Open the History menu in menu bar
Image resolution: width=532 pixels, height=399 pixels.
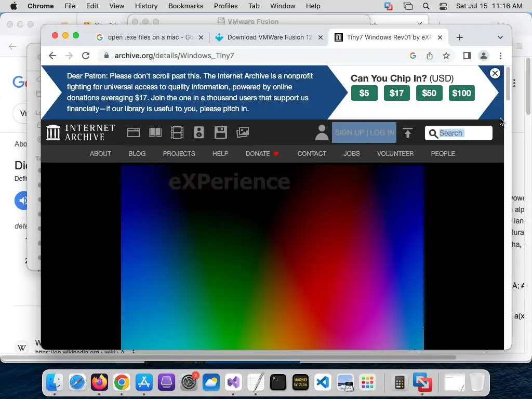pyautogui.click(x=146, y=6)
